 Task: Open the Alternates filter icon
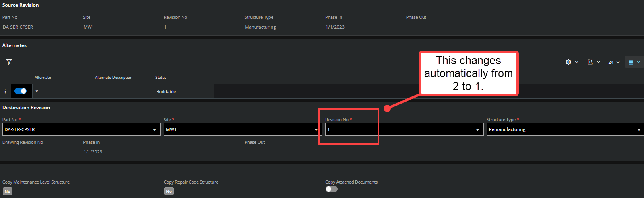coord(9,62)
